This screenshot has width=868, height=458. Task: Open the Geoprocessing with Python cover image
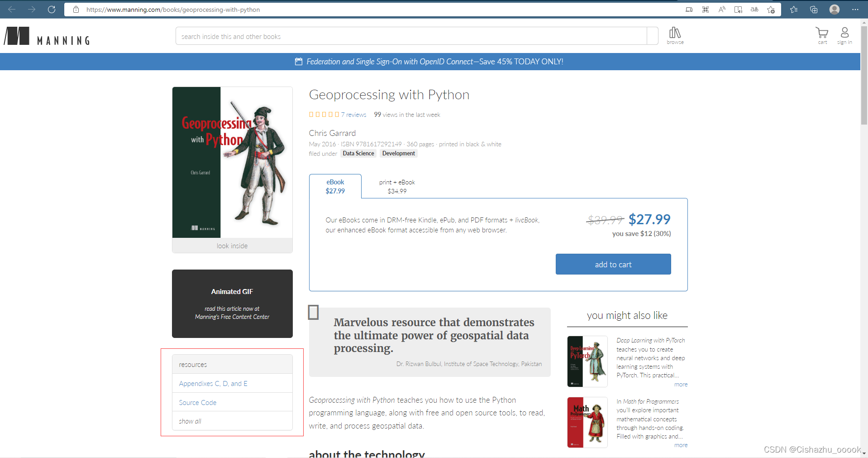[x=232, y=162]
